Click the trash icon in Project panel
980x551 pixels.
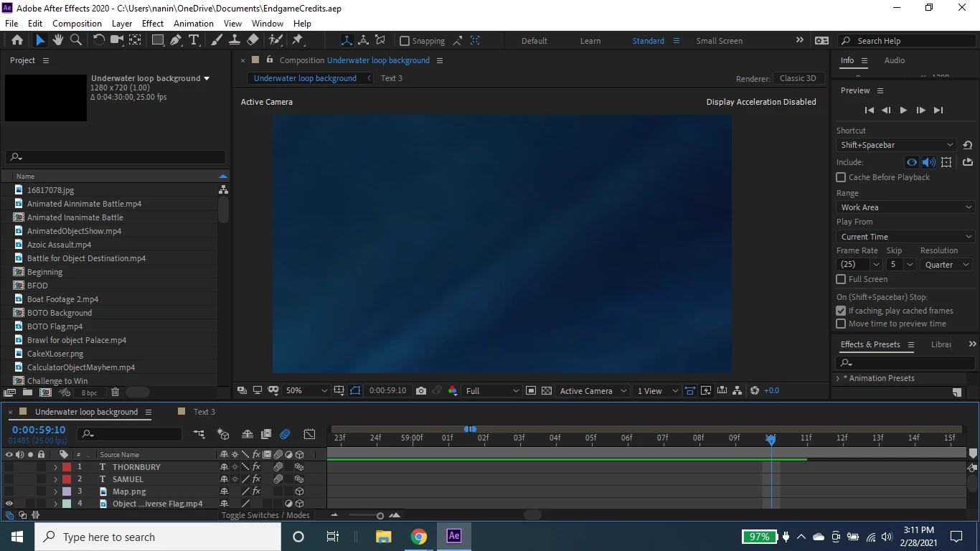[115, 392]
